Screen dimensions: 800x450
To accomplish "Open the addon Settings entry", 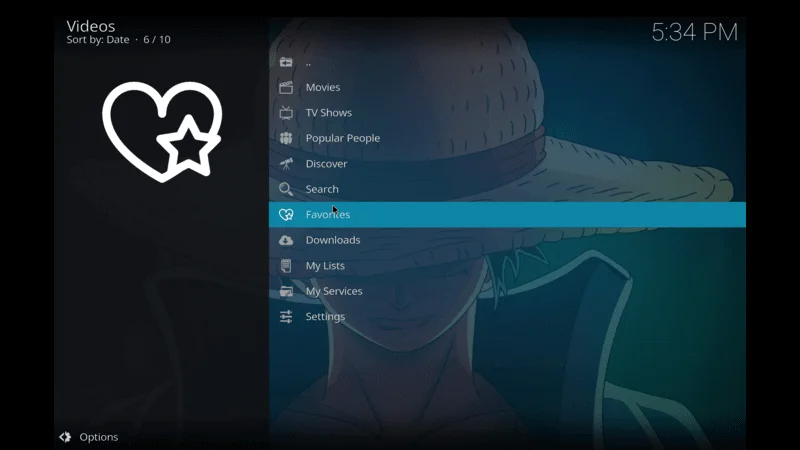I will tap(507, 317).
